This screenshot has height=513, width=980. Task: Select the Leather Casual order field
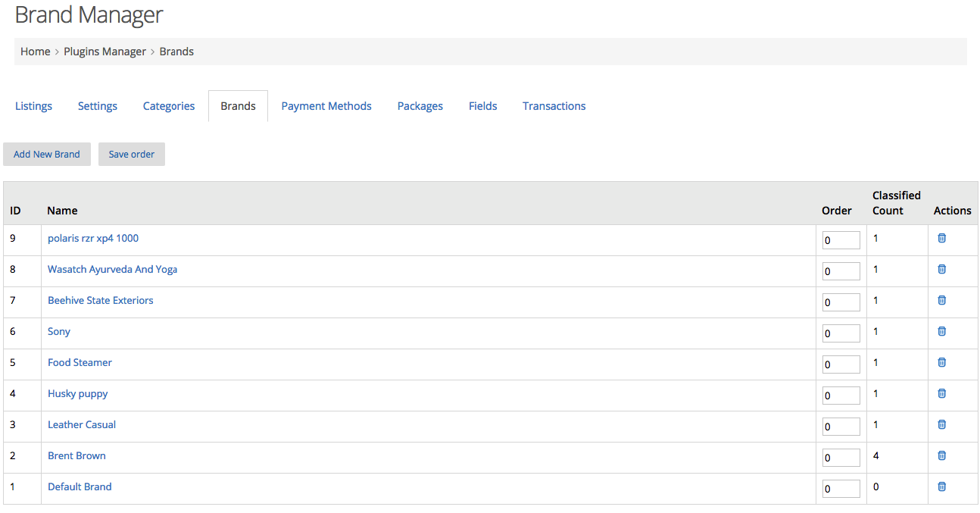[x=841, y=427]
